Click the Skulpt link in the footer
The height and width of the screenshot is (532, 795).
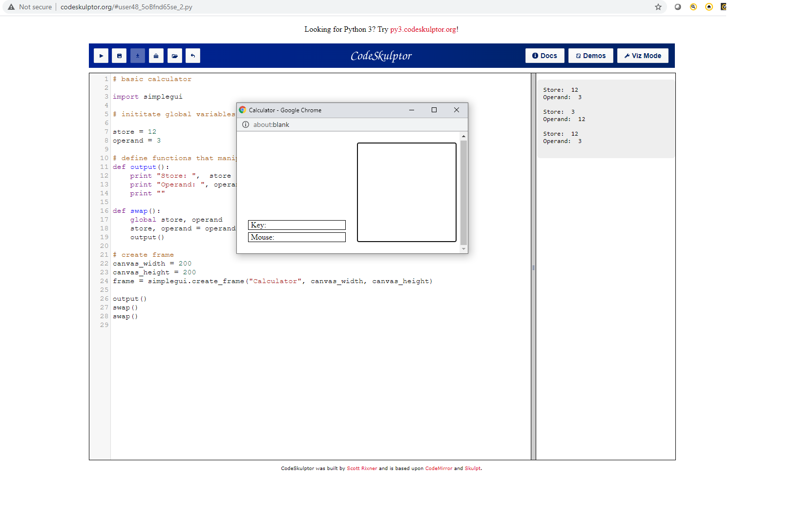[472, 468]
